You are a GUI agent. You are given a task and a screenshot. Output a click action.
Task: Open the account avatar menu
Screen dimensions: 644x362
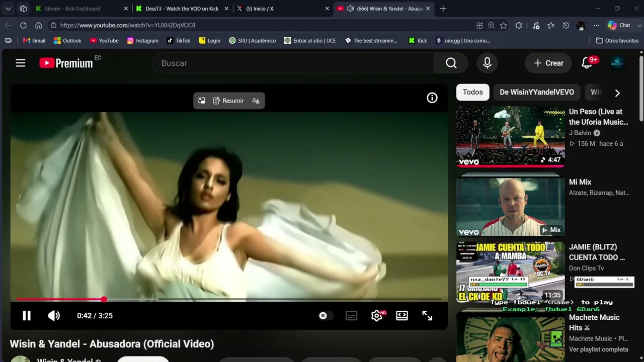tap(617, 63)
